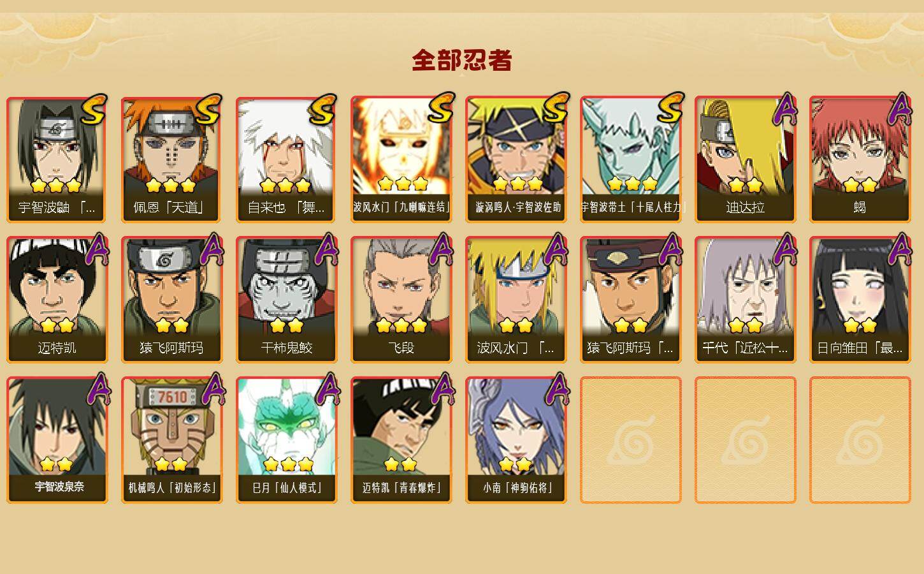Select the 千代「近松十...」ninja card
924x574 pixels.
[745, 300]
